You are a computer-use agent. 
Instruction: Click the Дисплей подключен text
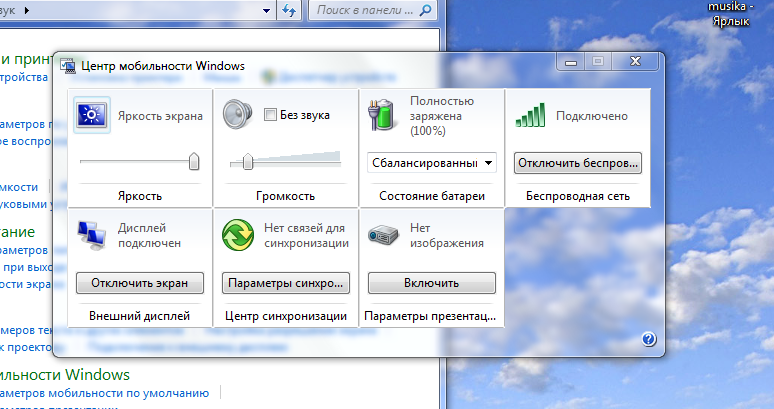149,235
